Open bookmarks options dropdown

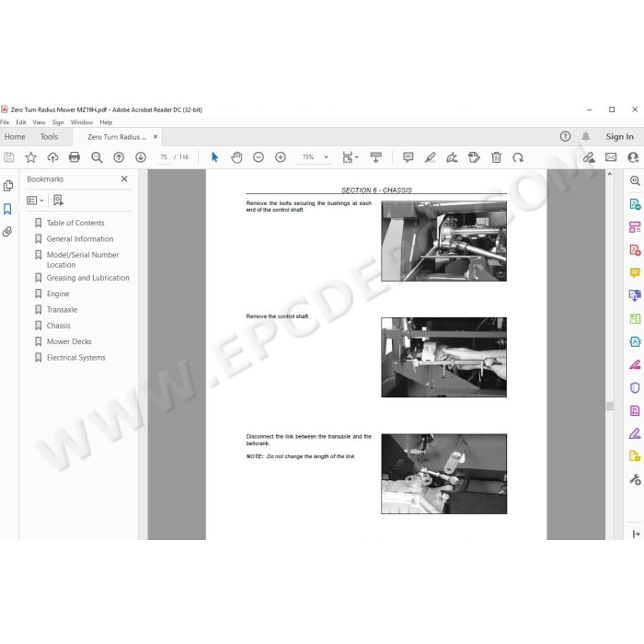[35, 201]
